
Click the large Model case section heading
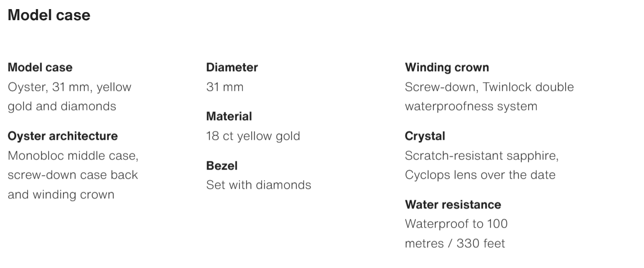[x=49, y=16]
